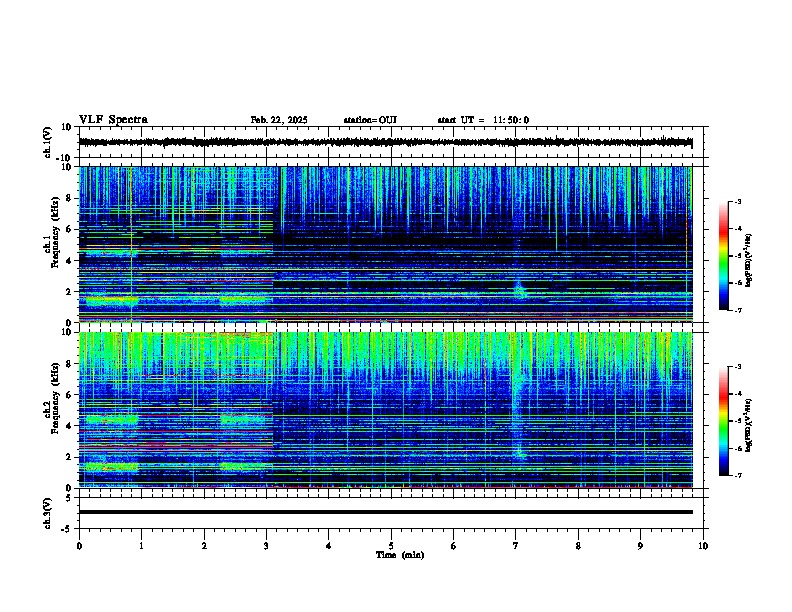
Task: Click the ch.2 spectrogram color scale bar
Action: coord(723,421)
